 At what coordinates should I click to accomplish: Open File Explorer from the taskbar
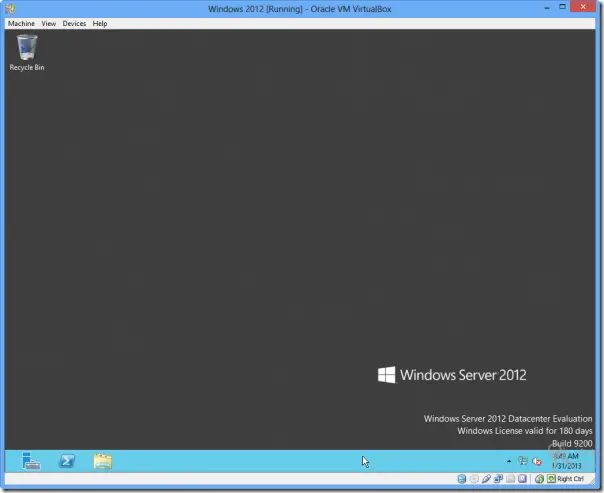click(x=102, y=461)
